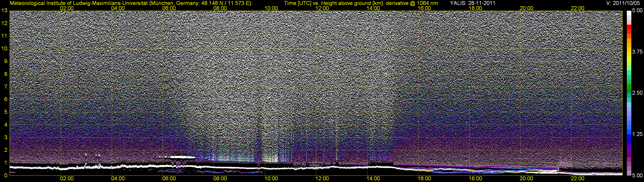Click the 12. height axis label
644x182 pixels.
5,23
